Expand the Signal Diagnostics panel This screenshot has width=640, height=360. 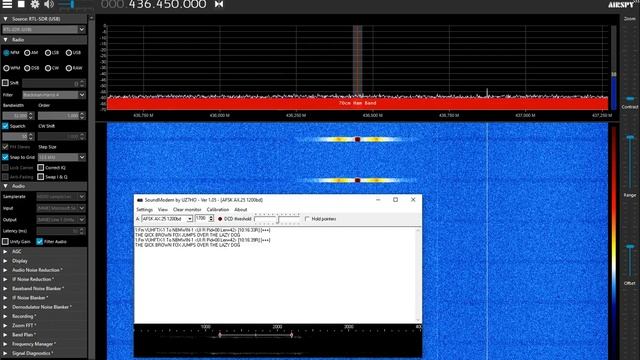click(x=5, y=353)
